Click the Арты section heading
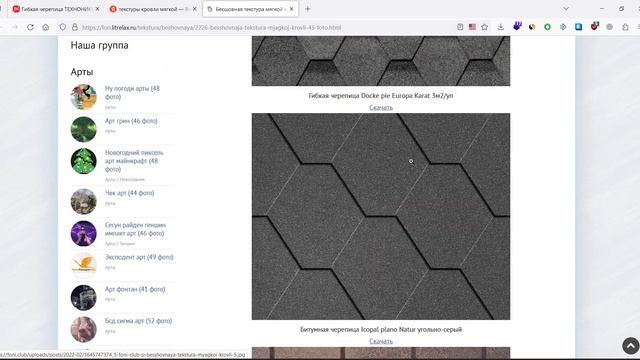 click(82, 72)
